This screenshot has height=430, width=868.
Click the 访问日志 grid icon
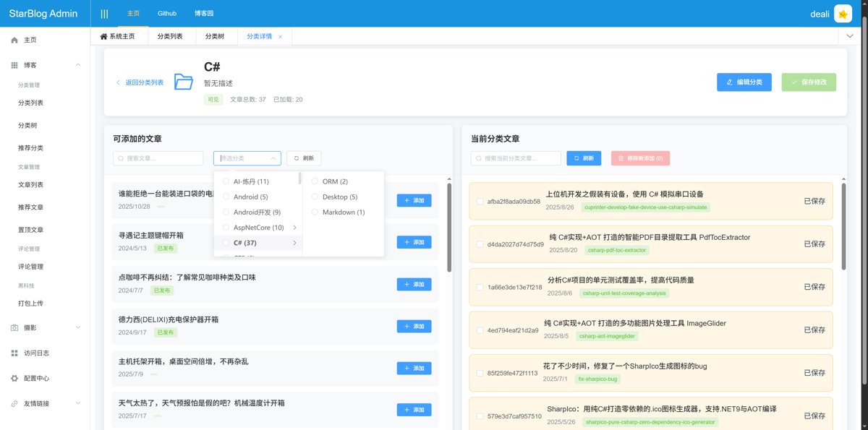14,353
